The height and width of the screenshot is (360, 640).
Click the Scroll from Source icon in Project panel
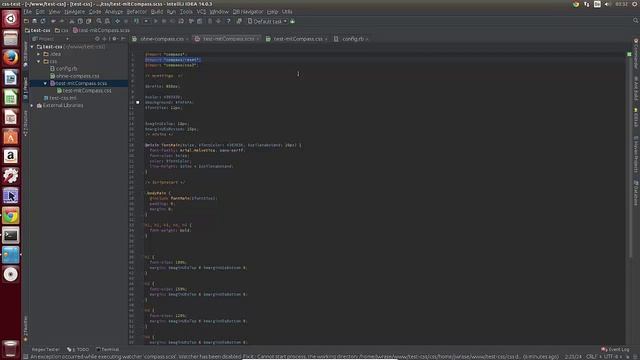point(97,39)
